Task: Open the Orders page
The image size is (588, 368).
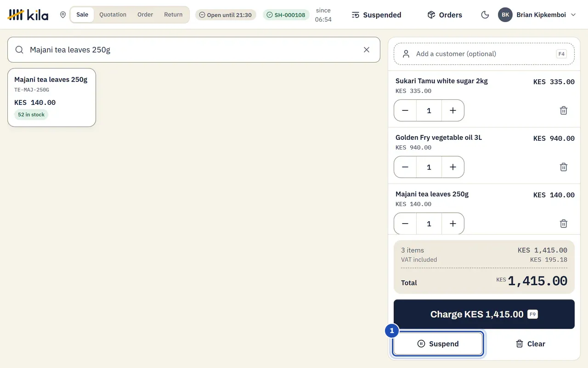Action: [445, 15]
